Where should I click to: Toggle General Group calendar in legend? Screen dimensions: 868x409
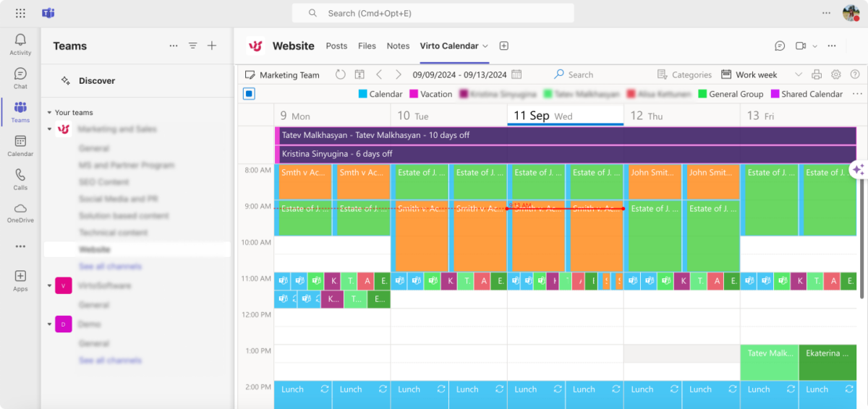tap(731, 94)
